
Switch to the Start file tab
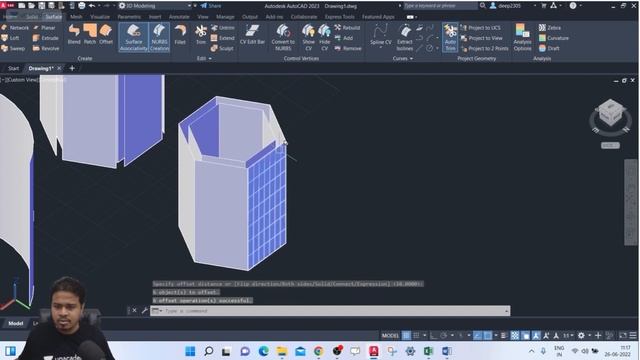point(13,68)
